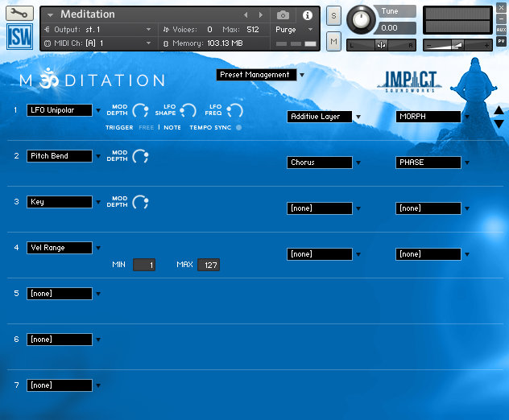The width and height of the screenshot is (509, 420).
Task: Click the velocity MAX value field
Action: point(209,265)
